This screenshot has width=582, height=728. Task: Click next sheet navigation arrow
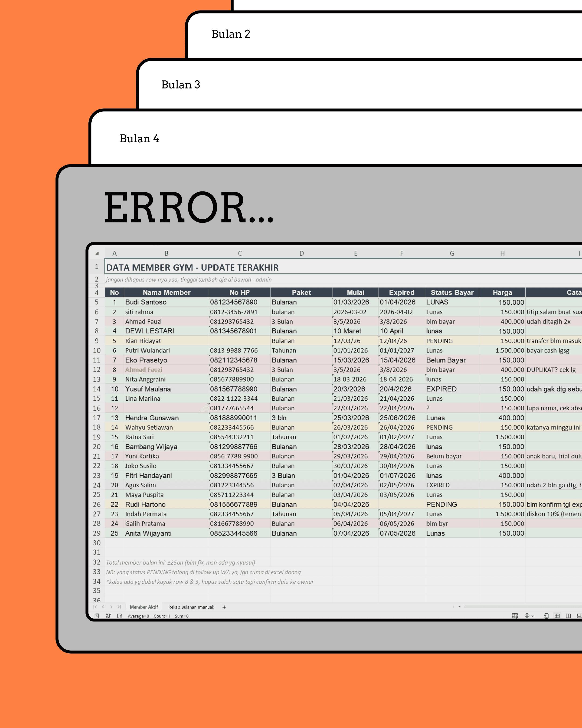pos(111,607)
